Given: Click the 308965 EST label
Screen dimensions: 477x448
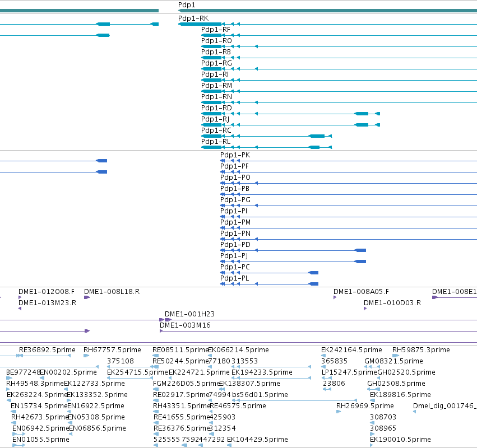Looking at the screenshot, I should coord(383,428).
